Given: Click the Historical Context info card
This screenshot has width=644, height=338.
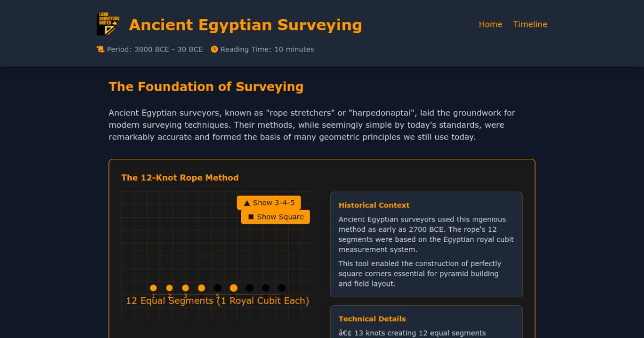Looking at the screenshot, I should [427, 244].
